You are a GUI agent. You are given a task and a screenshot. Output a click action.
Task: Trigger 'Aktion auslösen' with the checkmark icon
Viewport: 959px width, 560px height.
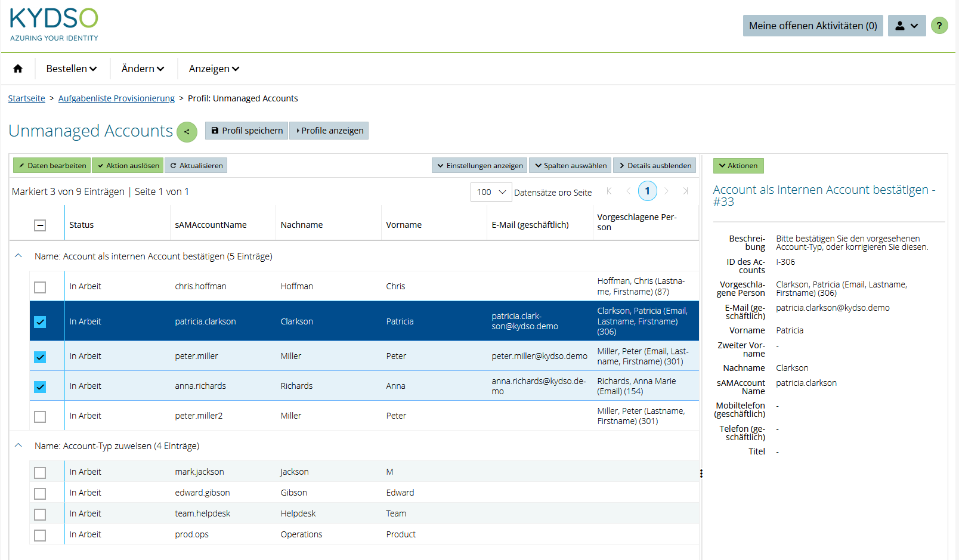(128, 165)
